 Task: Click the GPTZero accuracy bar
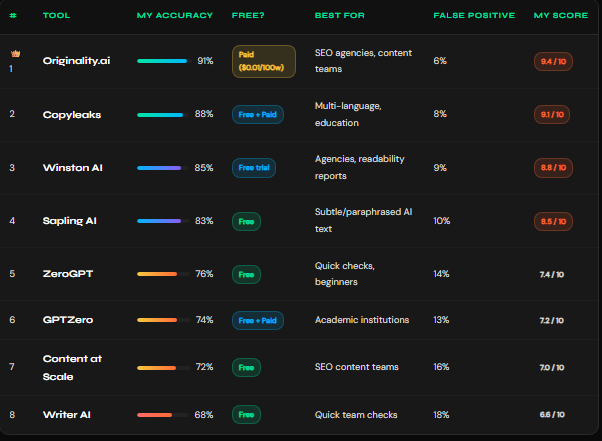(164, 320)
